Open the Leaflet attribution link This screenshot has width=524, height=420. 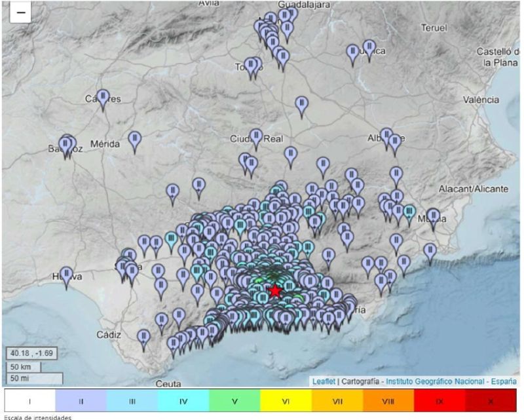point(324,381)
